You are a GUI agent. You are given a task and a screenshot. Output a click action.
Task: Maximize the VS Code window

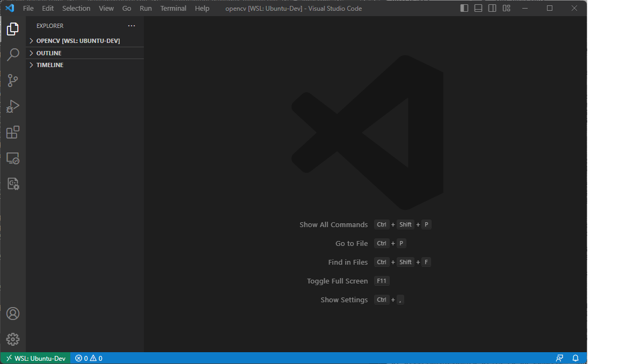(x=550, y=8)
